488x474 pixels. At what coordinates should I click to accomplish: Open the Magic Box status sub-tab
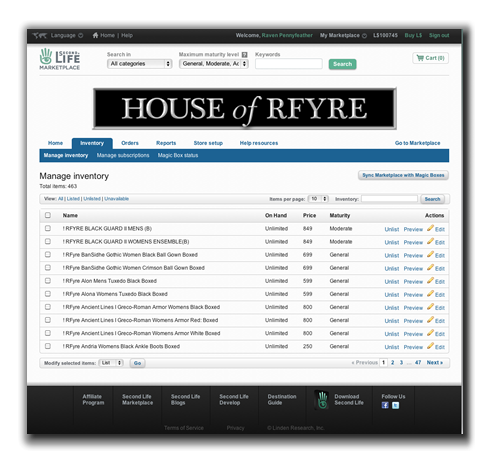(x=178, y=155)
